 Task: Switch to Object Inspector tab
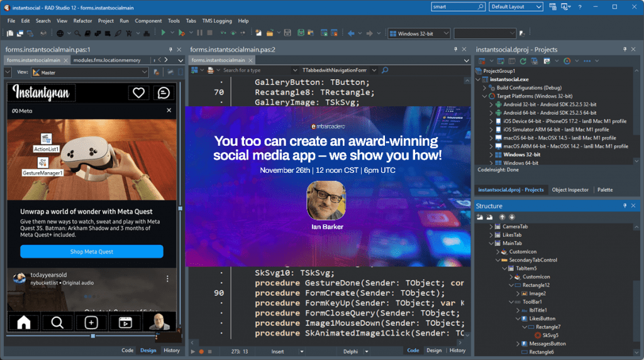pyautogui.click(x=570, y=190)
